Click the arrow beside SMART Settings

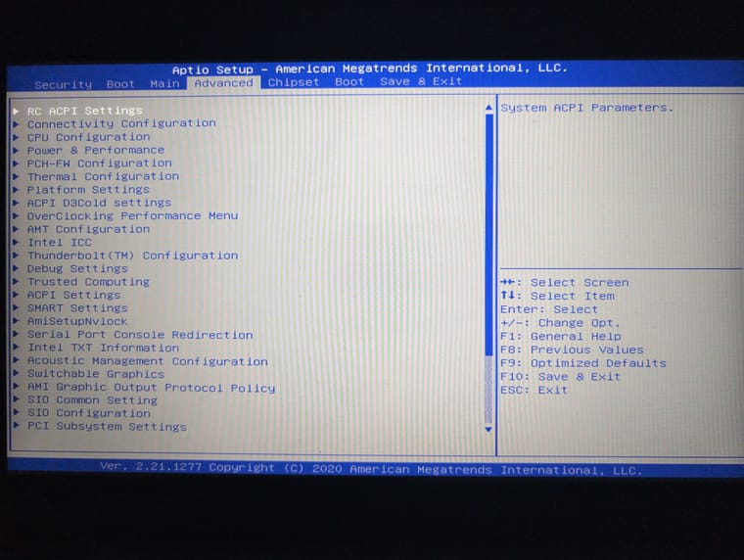click(16, 308)
